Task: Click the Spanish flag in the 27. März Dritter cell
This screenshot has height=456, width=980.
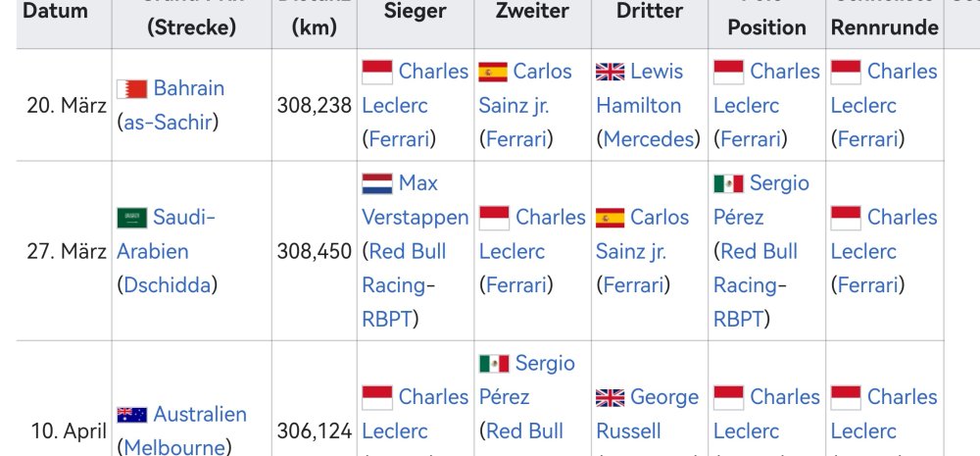Action: coord(611,218)
